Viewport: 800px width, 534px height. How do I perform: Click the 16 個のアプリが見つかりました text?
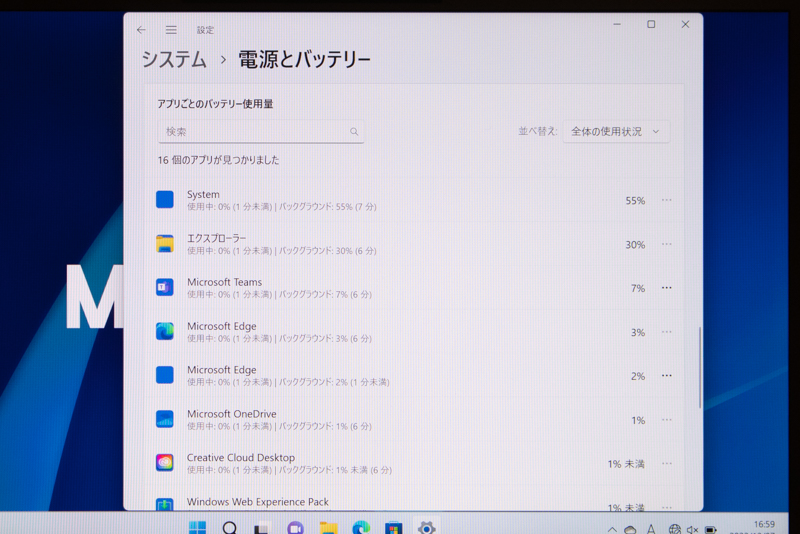(218, 160)
